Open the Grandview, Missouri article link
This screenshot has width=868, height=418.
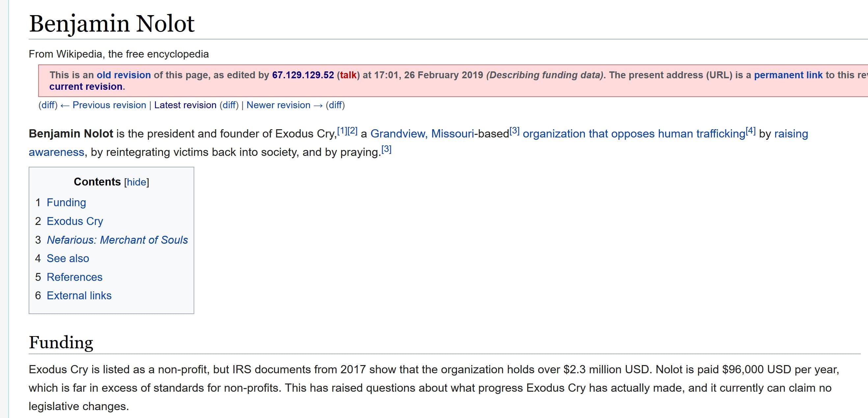(422, 134)
